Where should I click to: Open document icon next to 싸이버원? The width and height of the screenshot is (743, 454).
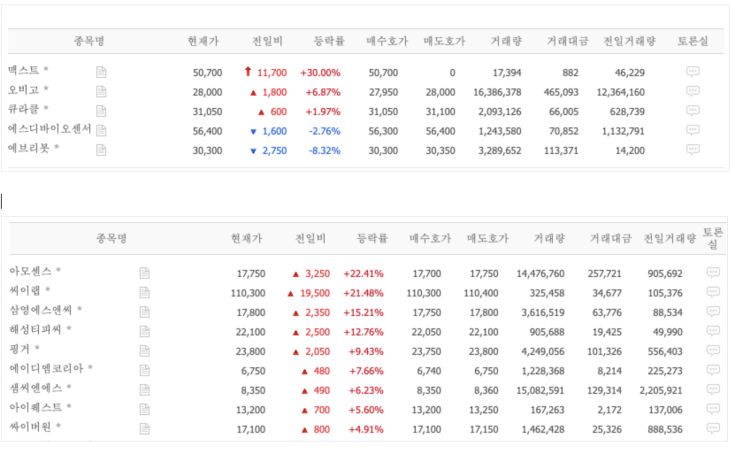[145, 429]
